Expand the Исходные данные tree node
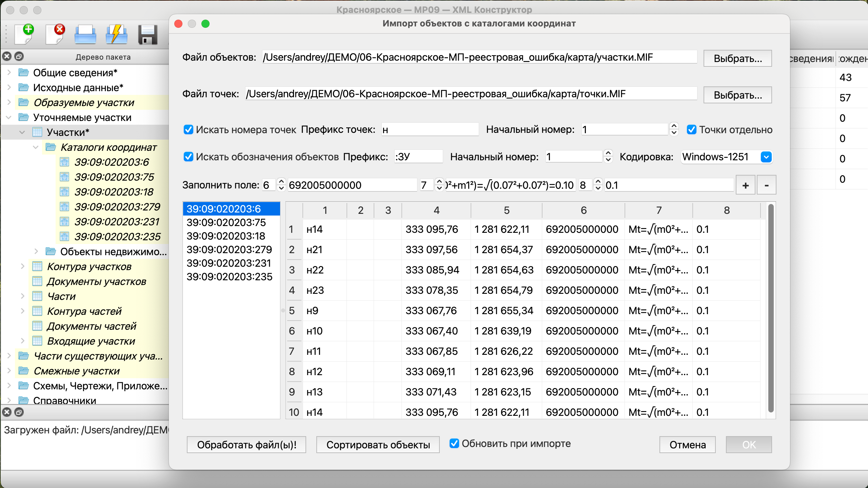 (x=9, y=87)
